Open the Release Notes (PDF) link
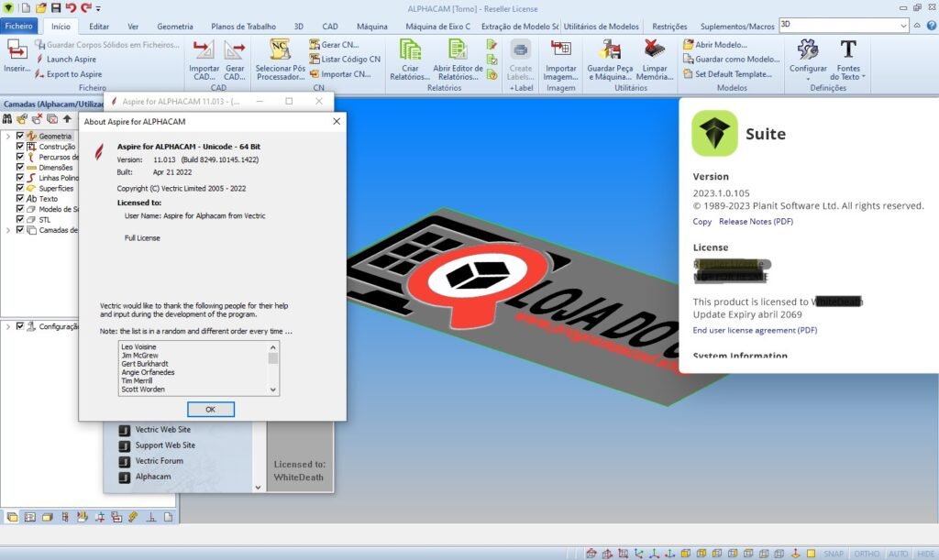Screen dimensions: 939x560 tap(756, 222)
